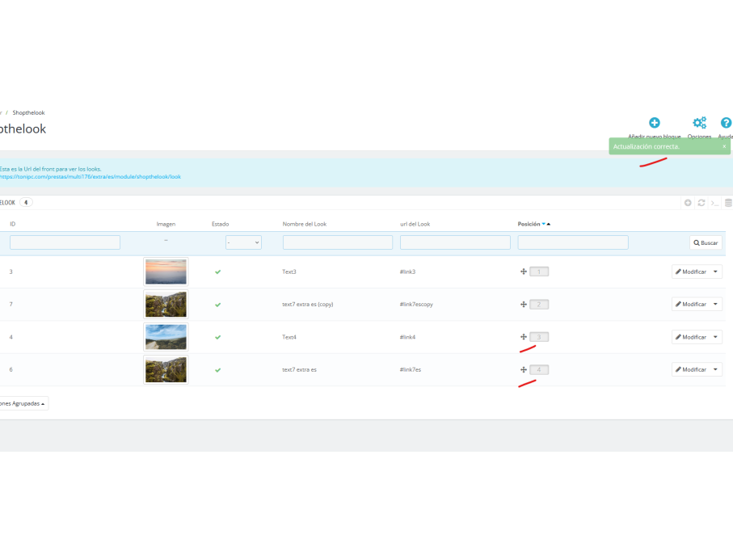733x560 pixels.
Task: Refresh the list with the reload icon
Action: (701, 203)
